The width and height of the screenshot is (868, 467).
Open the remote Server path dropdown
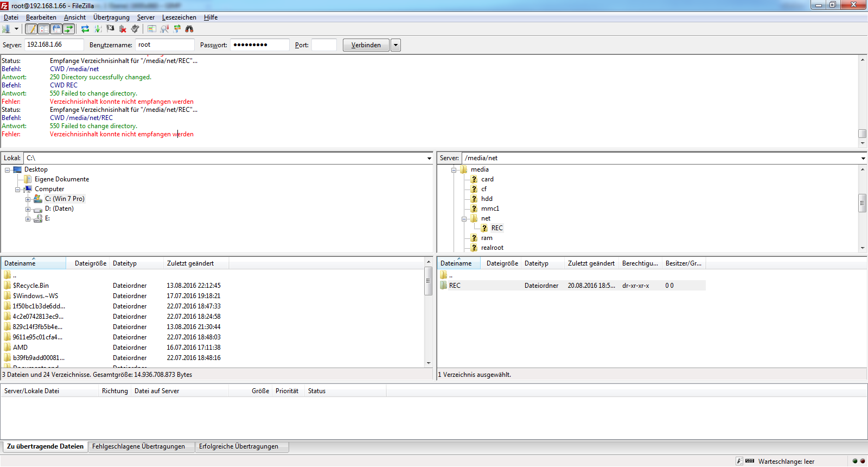point(863,159)
